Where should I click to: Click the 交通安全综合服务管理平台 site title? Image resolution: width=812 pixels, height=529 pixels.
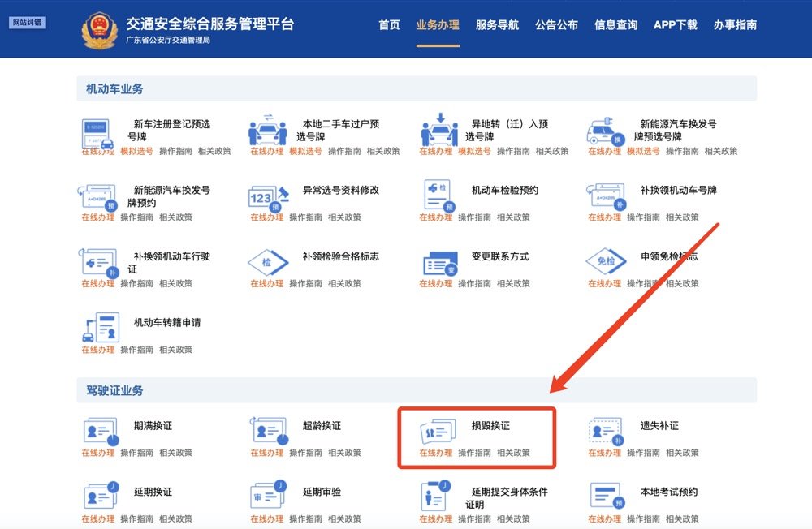click(210, 24)
